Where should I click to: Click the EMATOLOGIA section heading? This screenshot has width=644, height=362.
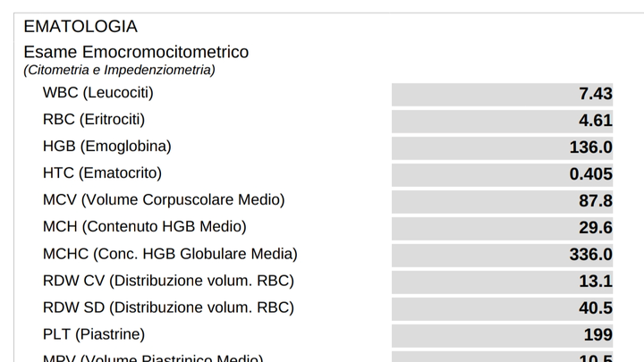tap(80, 27)
